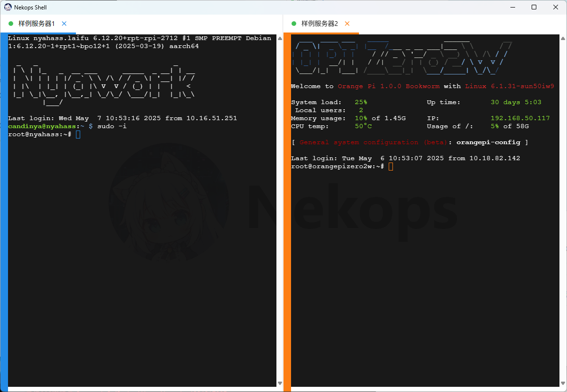Click the IP address 192.168.50.117
567x392 pixels.
(520, 118)
